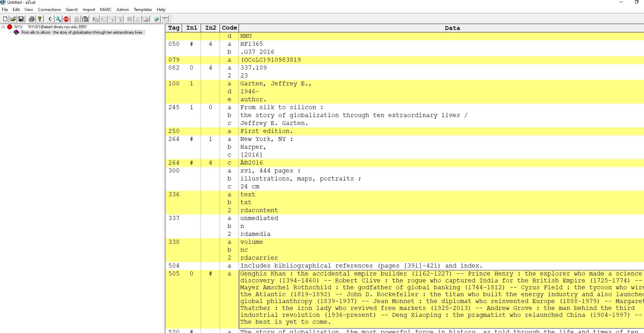Click the Tag column header

click(174, 28)
